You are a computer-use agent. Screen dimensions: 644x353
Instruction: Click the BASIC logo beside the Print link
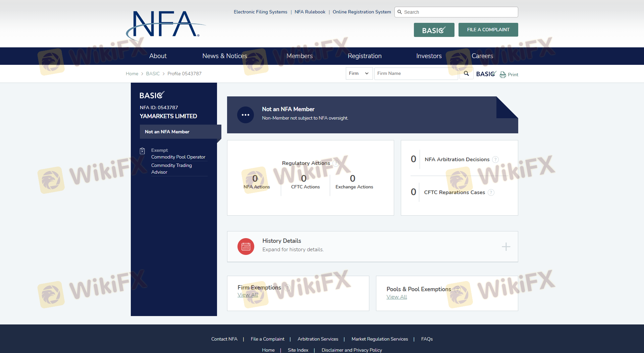[x=486, y=74]
